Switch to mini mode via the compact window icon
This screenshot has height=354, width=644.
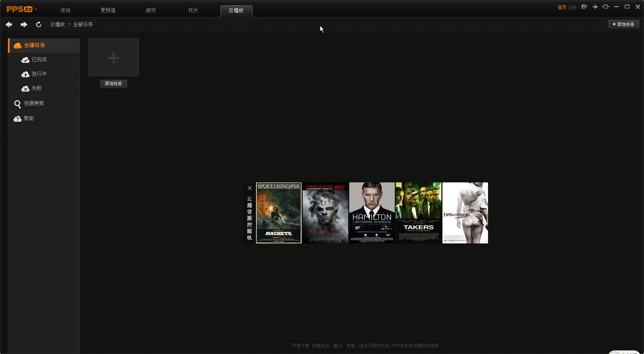coord(606,7)
